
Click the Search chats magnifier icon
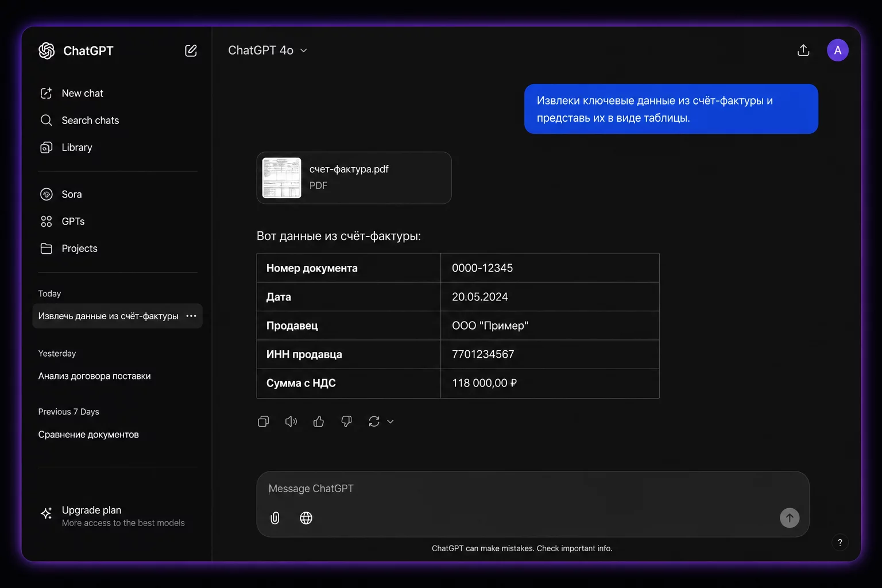pos(47,120)
